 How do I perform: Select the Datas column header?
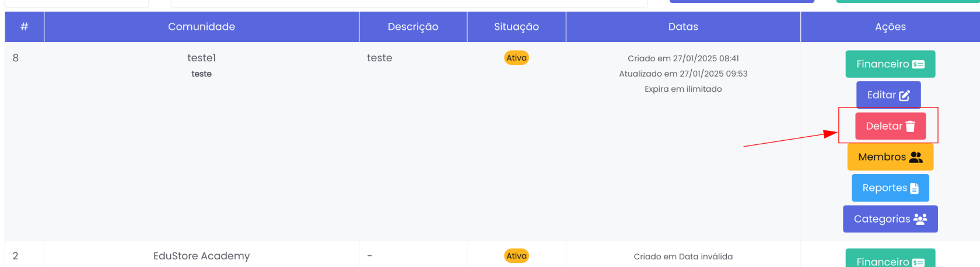(x=683, y=27)
